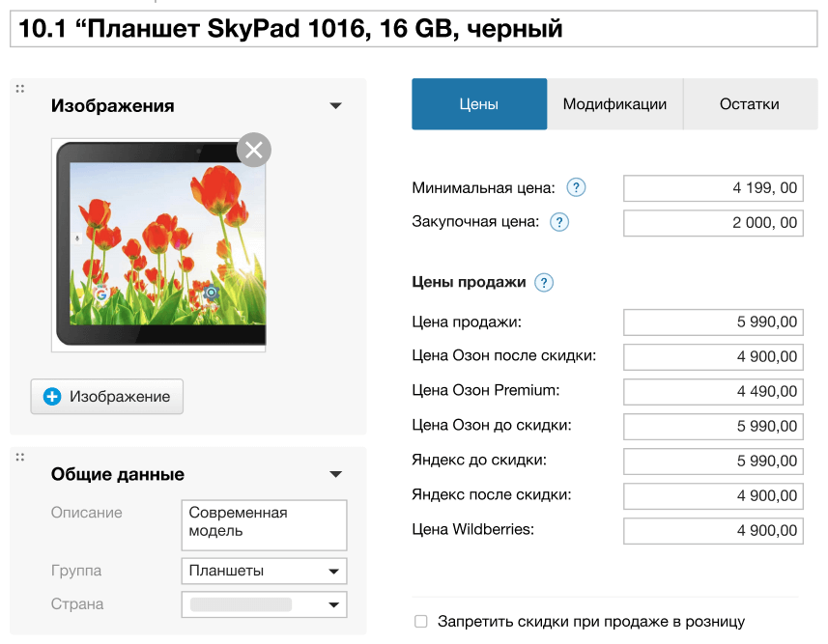The width and height of the screenshot is (828, 644).
Task: Open the Группа dropdown showing Планшеты
Action: point(264,571)
